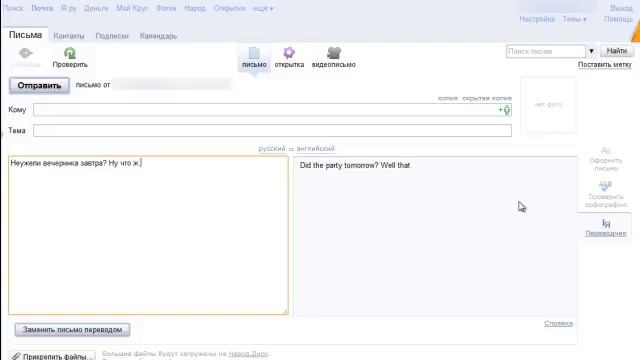Screen dimensions: 640x360
Task: Go to Почта in top bar
Action: click(x=42, y=8)
